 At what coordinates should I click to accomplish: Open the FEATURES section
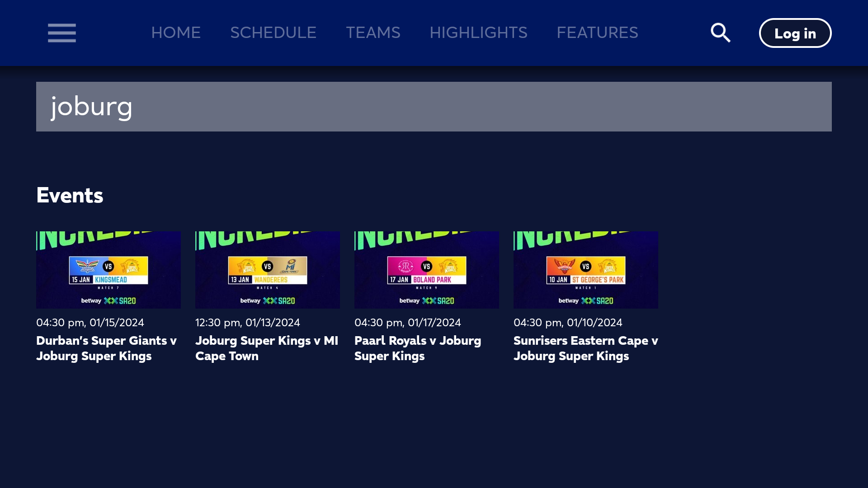pyautogui.click(x=598, y=33)
